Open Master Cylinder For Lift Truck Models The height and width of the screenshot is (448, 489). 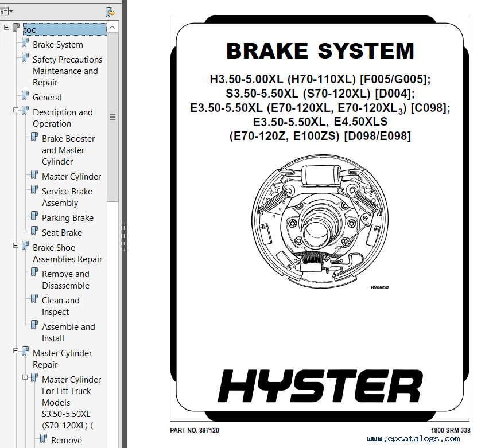click(x=71, y=403)
